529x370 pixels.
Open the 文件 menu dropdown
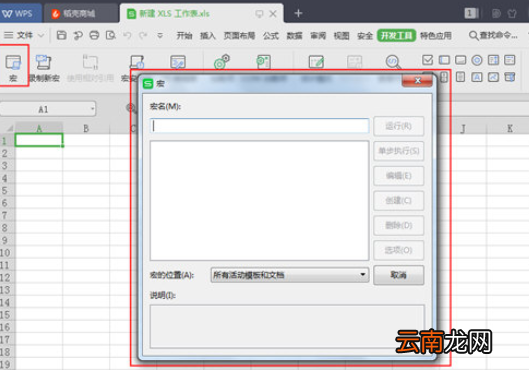click(24, 35)
